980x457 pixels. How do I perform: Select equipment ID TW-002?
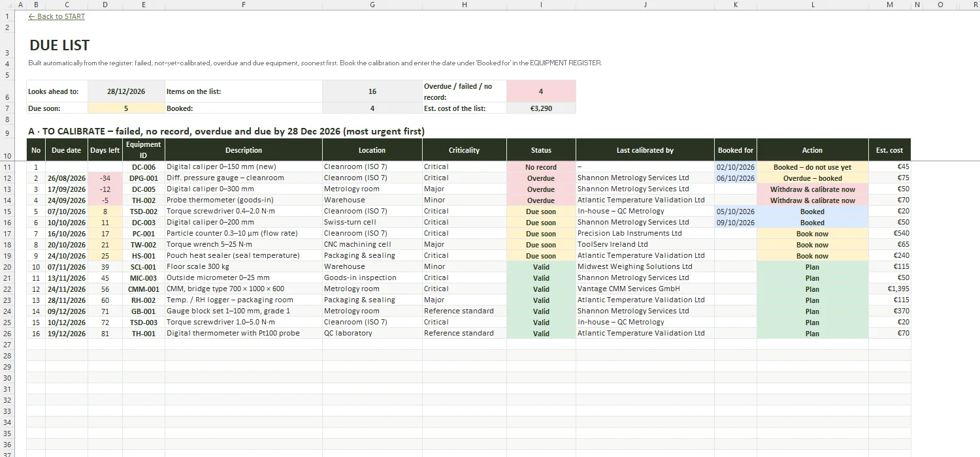(x=144, y=245)
